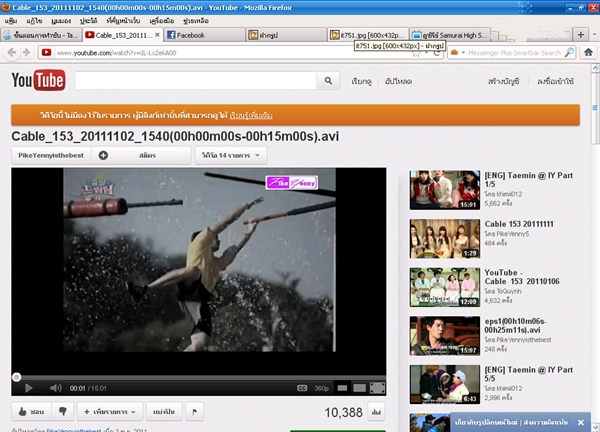
Task: Click the learn more link in orange banner
Action: pos(251,115)
